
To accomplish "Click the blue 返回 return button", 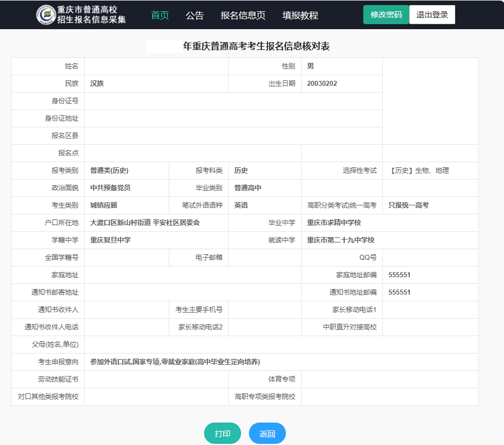I will click(267, 433).
